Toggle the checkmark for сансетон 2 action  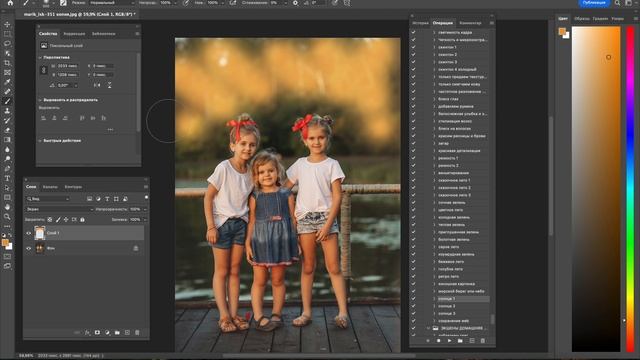tap(413, 54)
